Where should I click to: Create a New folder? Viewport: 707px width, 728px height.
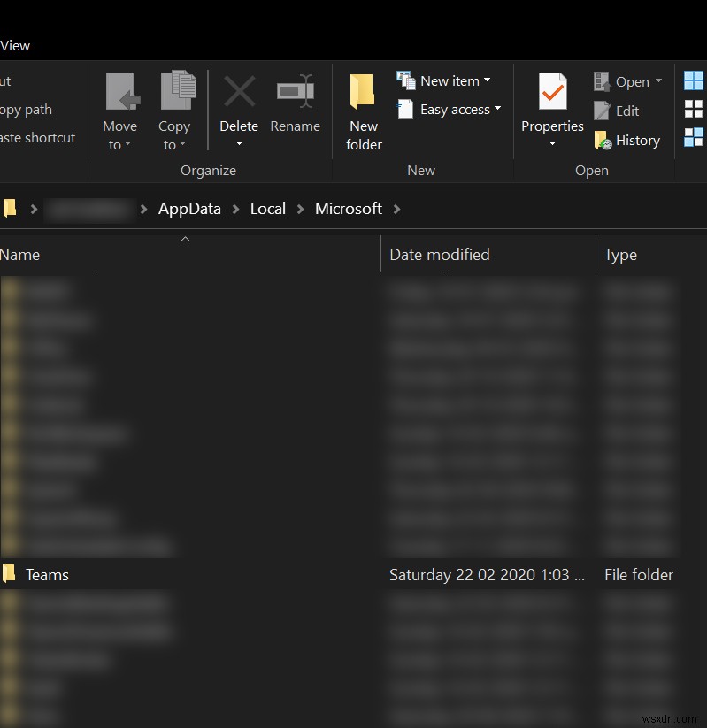coord(364,111)
